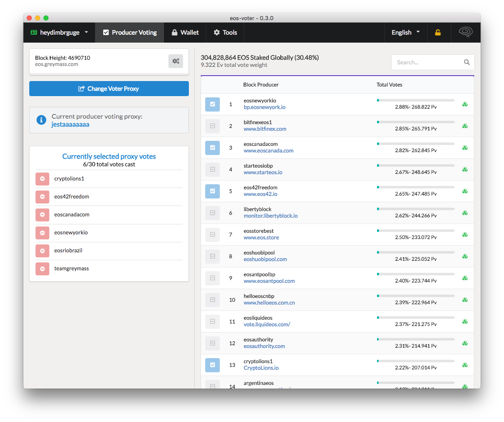Click the Total Votes column header
This screenshot has height=422, width=504.
click(x=389, y=85)
